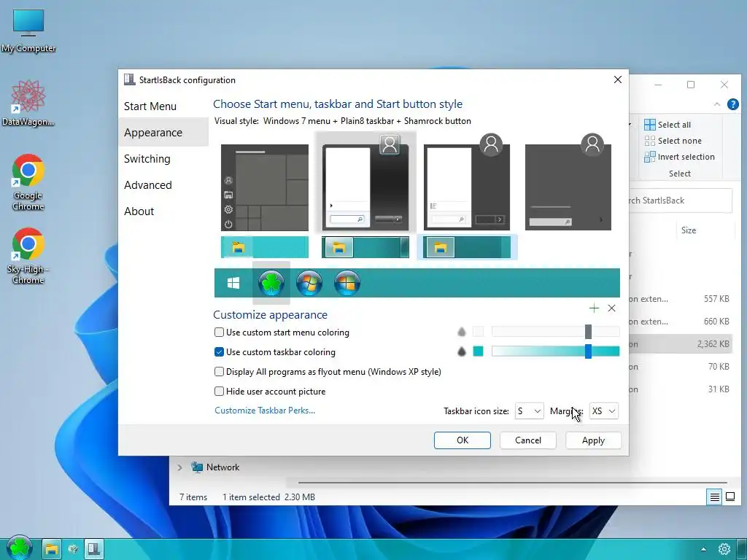Switch Explorer to details view icon
The height and width of the screenshot is (560, 747).
715,497
